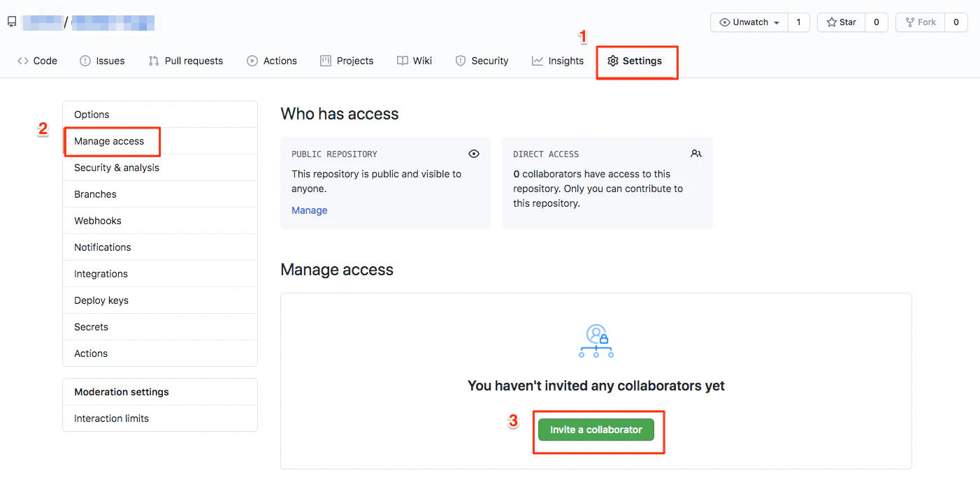This screenshot has width=980, height=489.
Task: Click the people icon in Direct Access card
Action: tap(696, 154)
